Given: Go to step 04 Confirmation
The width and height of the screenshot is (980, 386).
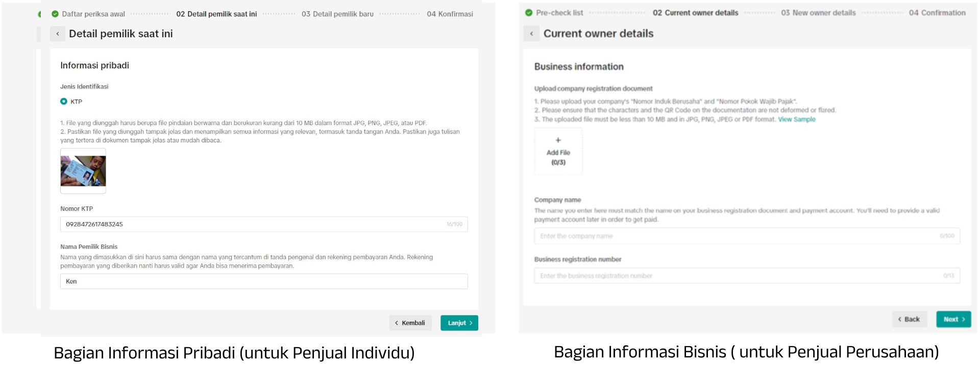Looking at the screenshot, I should [x=937, y=13].
